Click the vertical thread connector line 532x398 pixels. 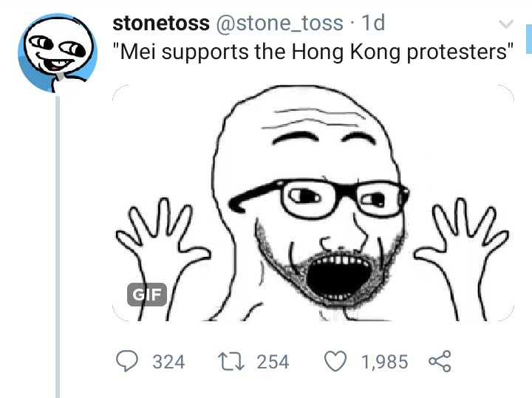point(58,247)
